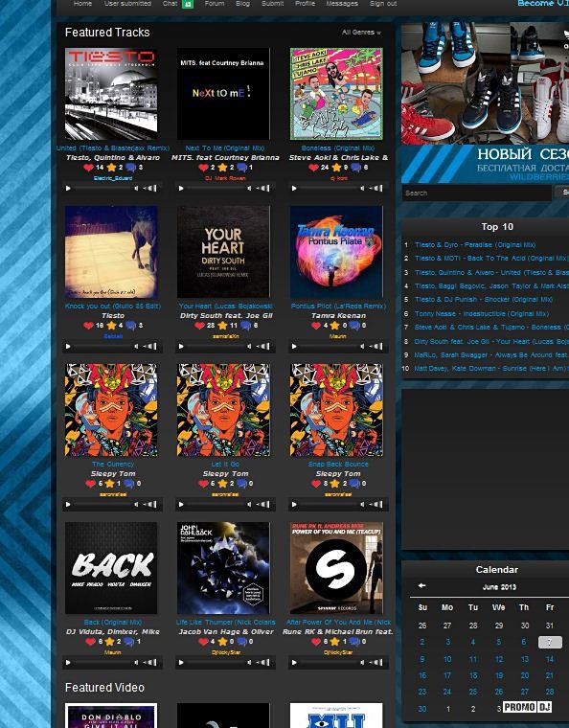
Task: Mute the Boneless player speaker icon
Action: pyautogui.click(x=362, y=188)
